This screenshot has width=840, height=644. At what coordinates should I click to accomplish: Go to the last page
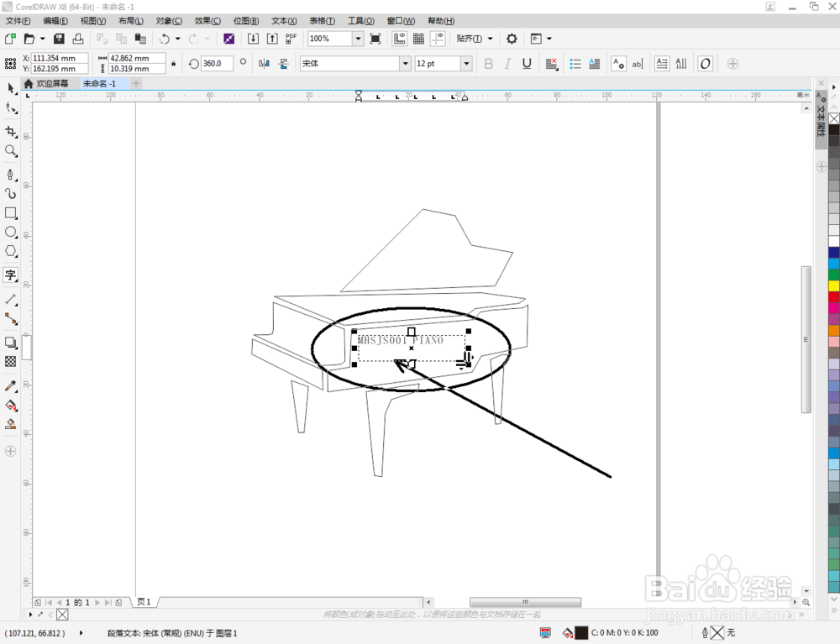coord(108,602)
